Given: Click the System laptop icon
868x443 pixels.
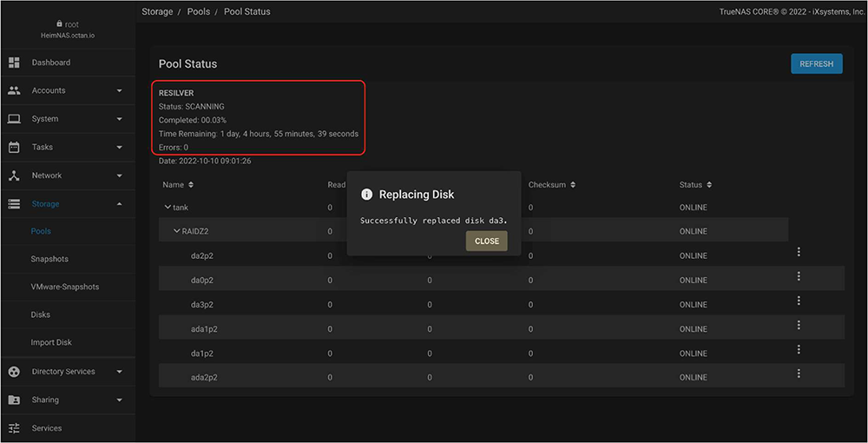Looking at the screenshot, I should click(14, 119).
